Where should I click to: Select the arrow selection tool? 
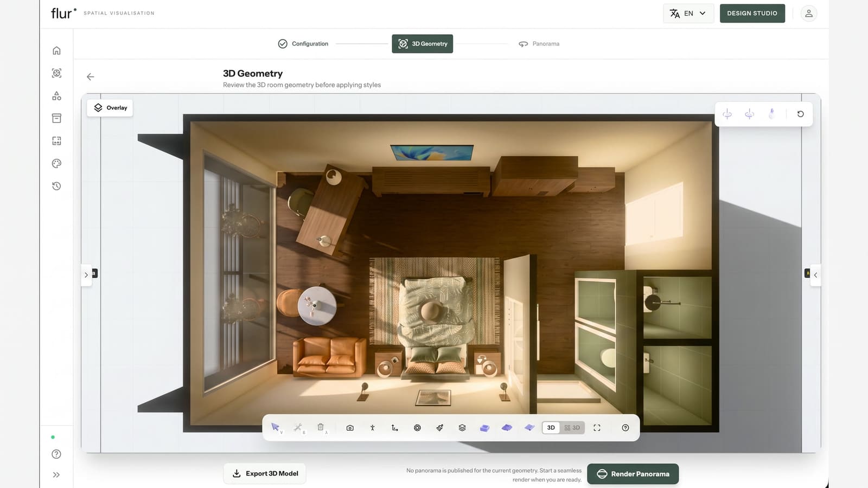(x=276, y=427)
